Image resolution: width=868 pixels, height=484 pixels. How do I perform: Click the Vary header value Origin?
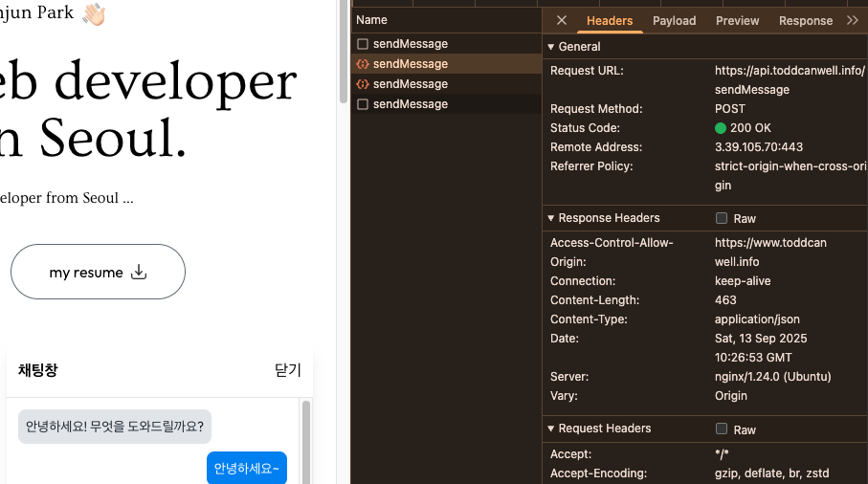point(731,396)
